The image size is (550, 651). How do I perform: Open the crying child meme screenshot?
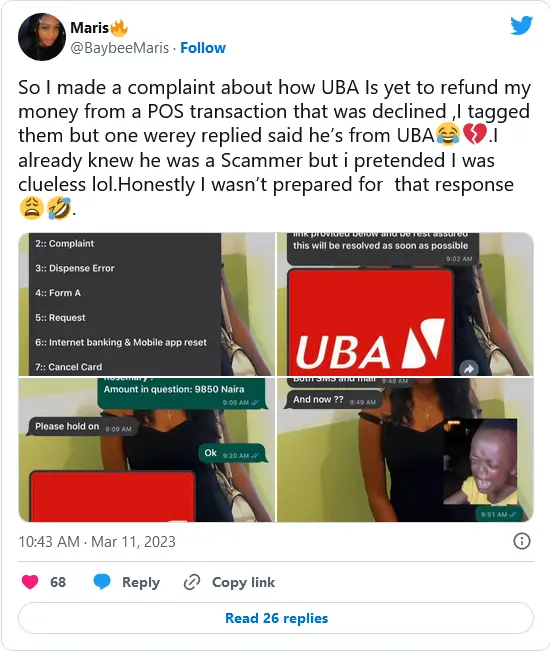pyautogui.click(x=405, y=450)
